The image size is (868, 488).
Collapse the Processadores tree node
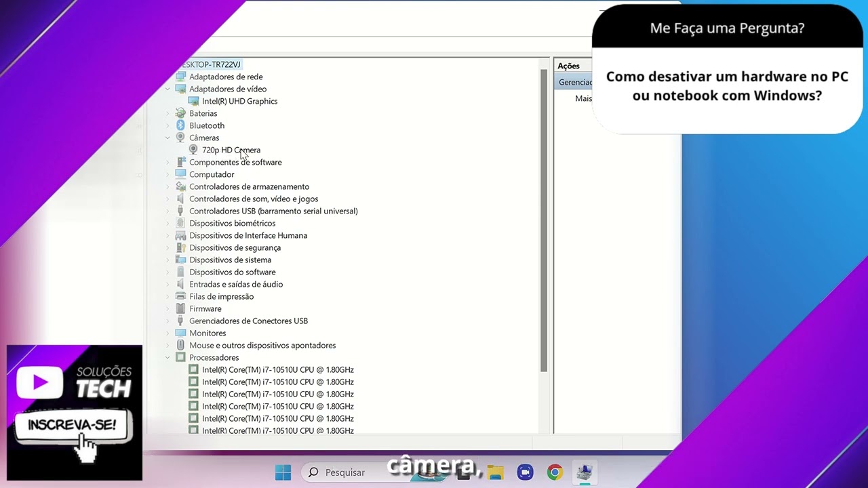(x=167, y=357)
